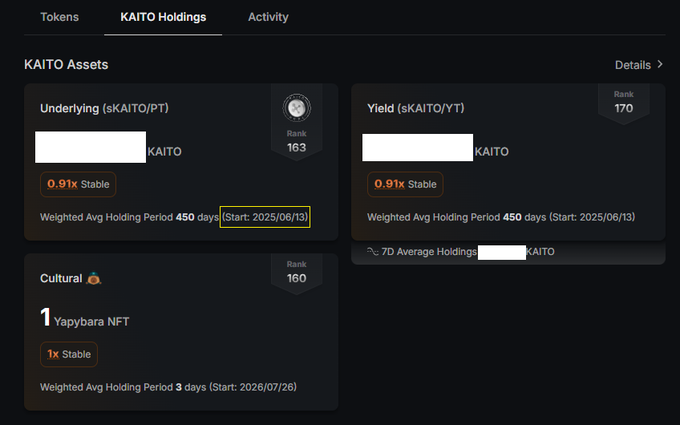Viewport: 680px width, 425px height.
Task: Click the Underlying (sKAITO/PT) title
Action: (x=104, y=108)
